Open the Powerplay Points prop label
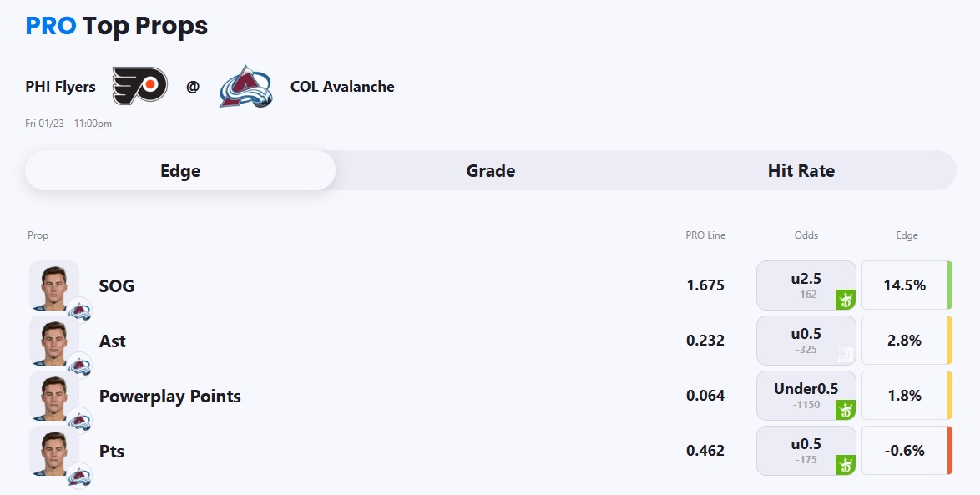Screen dimensions: 980x495 (170, 396)
